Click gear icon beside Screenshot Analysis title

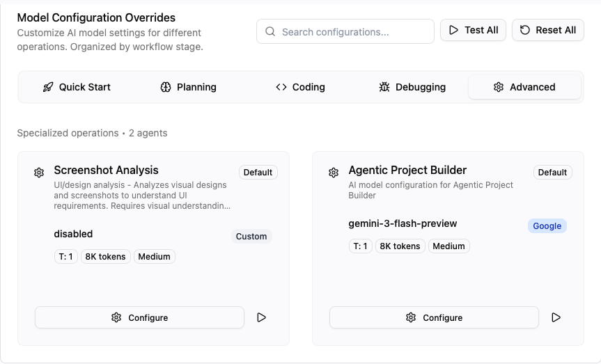39,173
